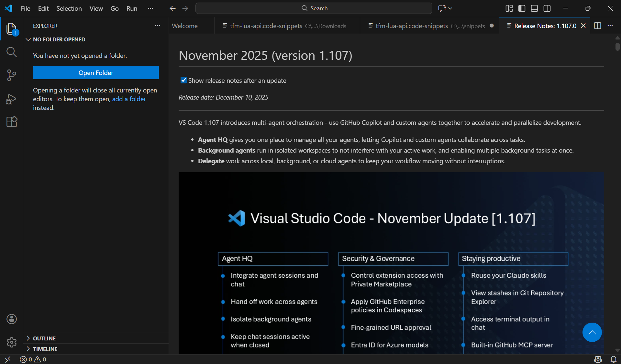
Task: Click the You have not yet opened a folder text
Action: [x=80, y=56]
